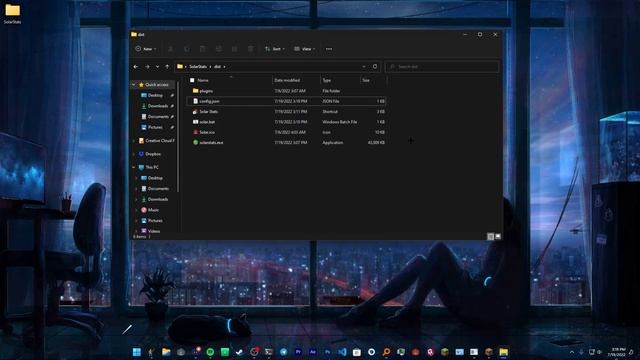The image size is (640, 360).
Task: Click the active File Explorer taskbar icon
Action: [x=503, y=352]
